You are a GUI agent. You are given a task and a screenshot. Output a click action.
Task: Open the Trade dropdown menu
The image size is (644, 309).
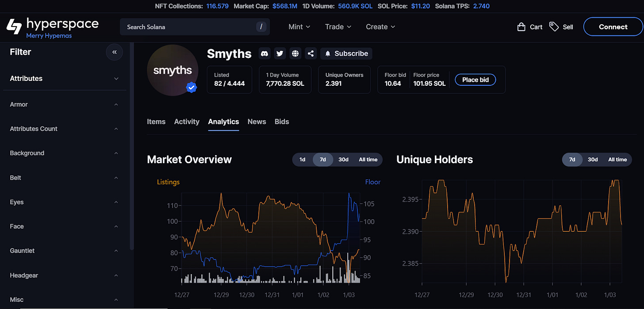pos(338,27)
